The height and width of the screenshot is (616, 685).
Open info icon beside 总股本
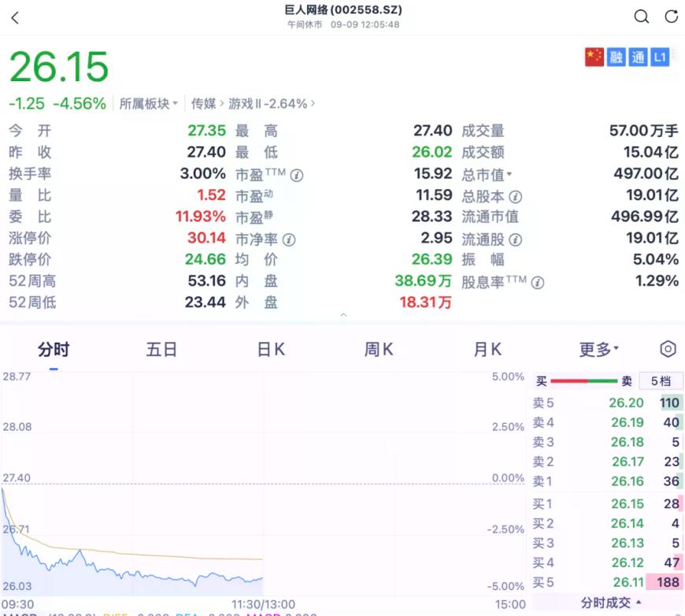[516, 197]
